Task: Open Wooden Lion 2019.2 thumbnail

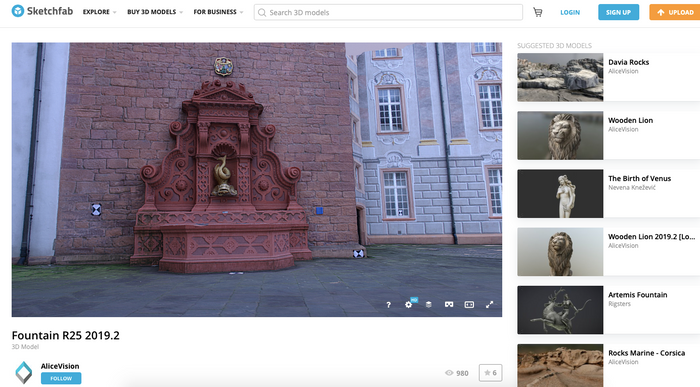Action: click(x=560, y=252)
